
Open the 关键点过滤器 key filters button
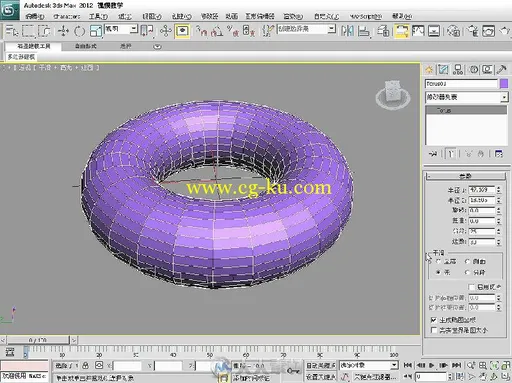[375, 377]
